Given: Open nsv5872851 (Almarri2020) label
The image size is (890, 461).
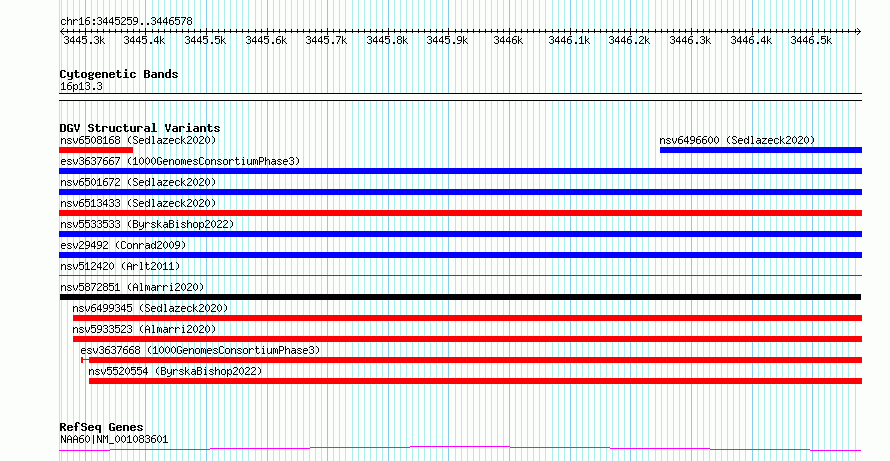Looking at the screenshot, I should [x=132, y=287].
